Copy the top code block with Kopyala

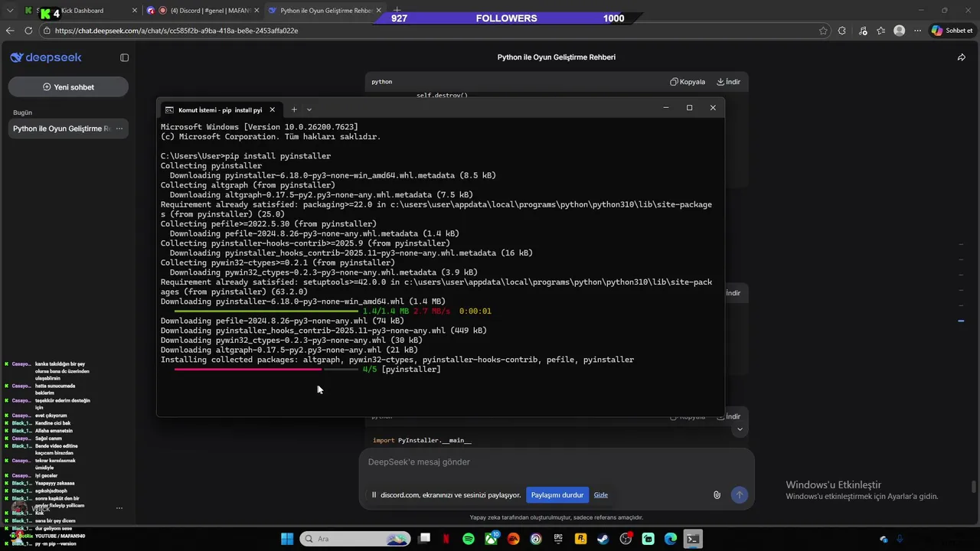(x=688, y=82)
